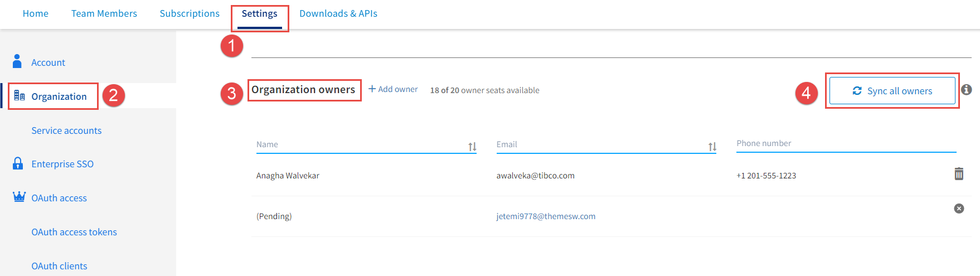Open Service accounts in sidebar
This screenshot has height=276, width=980.
tap(66, 130)
